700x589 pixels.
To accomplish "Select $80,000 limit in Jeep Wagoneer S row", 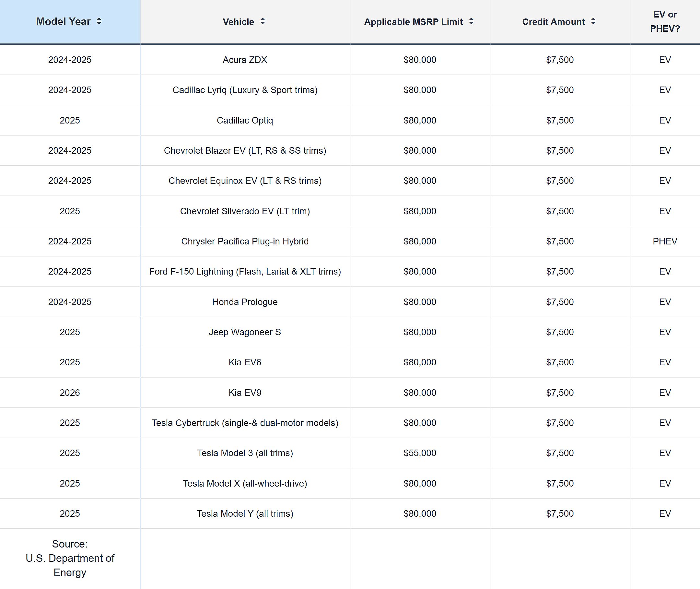I will pos(420,332).
